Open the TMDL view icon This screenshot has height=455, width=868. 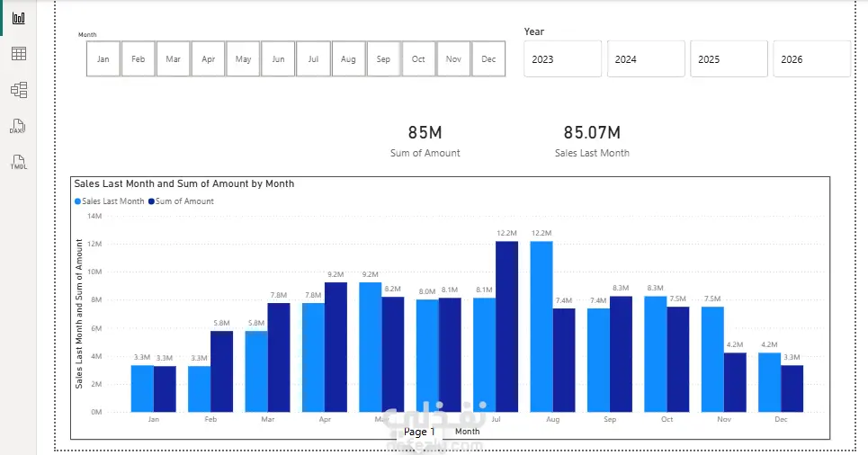click(18, 162)
